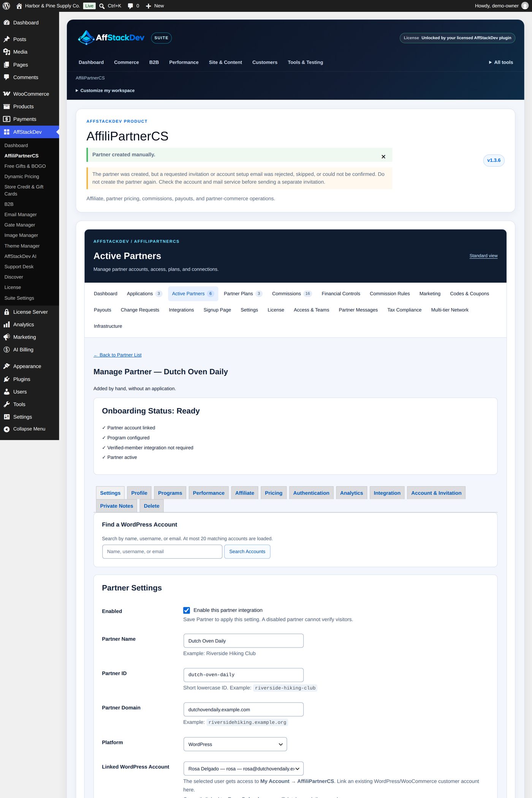This screenshot has width=532, height=798.
Task: Open the comments bubble icon in admin bar
Action: [130, 6]
